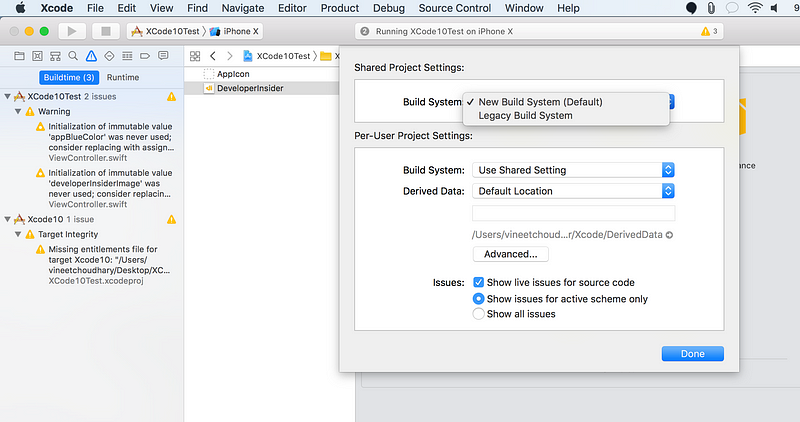800x422 pixels.
Task: Open Derived Data location dropdown
Action: 573,191
